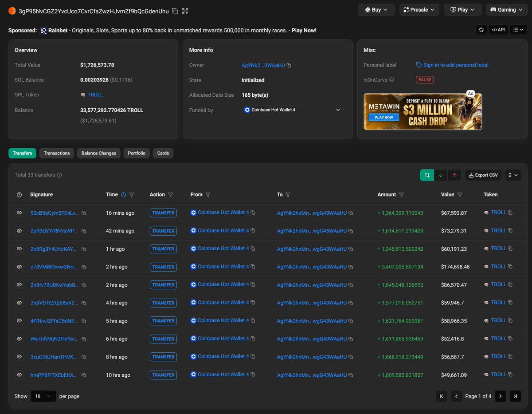The width and height of the screenshot is (532, 414).
Task: Copy the To address in the 42 mins ago row
Action: (351, 231)
